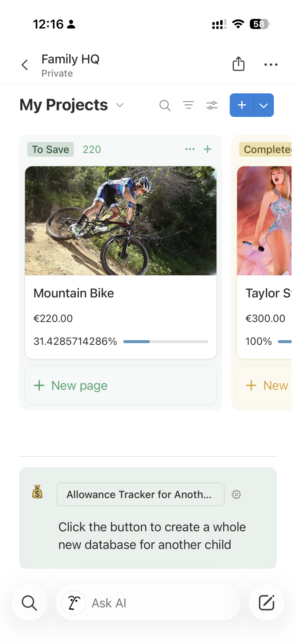The width and height of the screenshot is (296, 644).
Task: Tap the back arrow beside Family HQ
Action: point(25,65)
